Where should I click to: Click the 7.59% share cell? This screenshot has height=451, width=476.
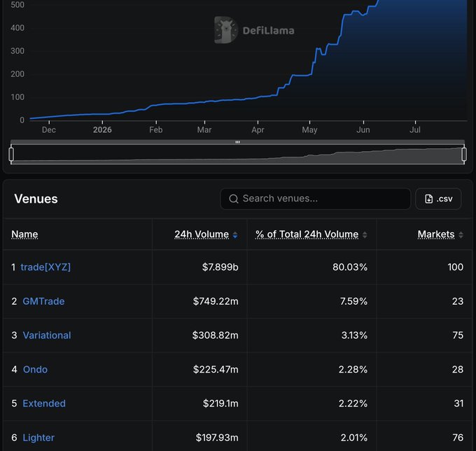click(353, 301)
